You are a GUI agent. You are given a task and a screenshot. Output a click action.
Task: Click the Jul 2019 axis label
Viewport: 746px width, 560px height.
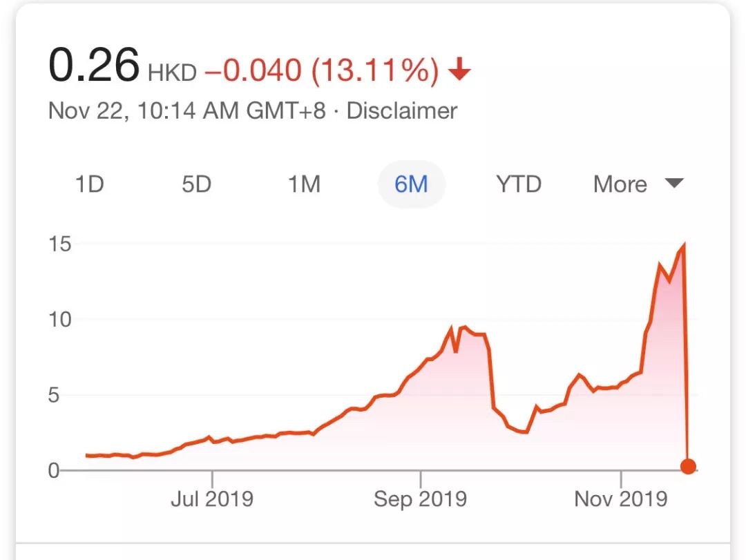(x=212, y=499)
